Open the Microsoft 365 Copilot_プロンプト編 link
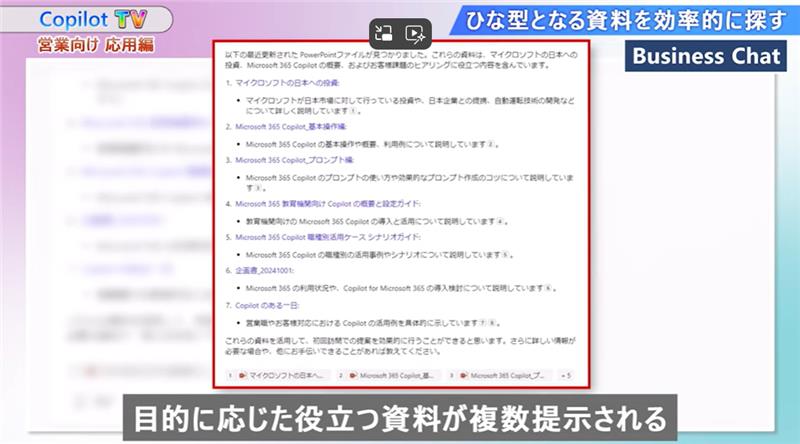 (x=294, y=160)
